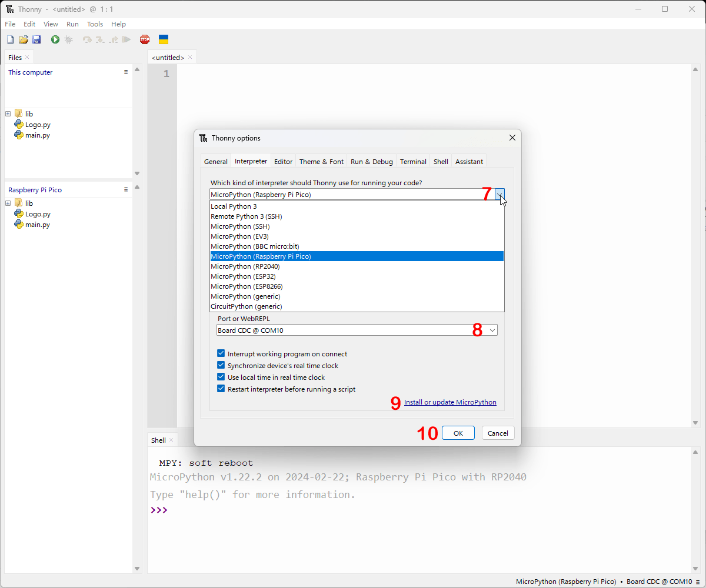Open a file with the folder icon
The height and width of the screenshot is (588, 706).
24,39
